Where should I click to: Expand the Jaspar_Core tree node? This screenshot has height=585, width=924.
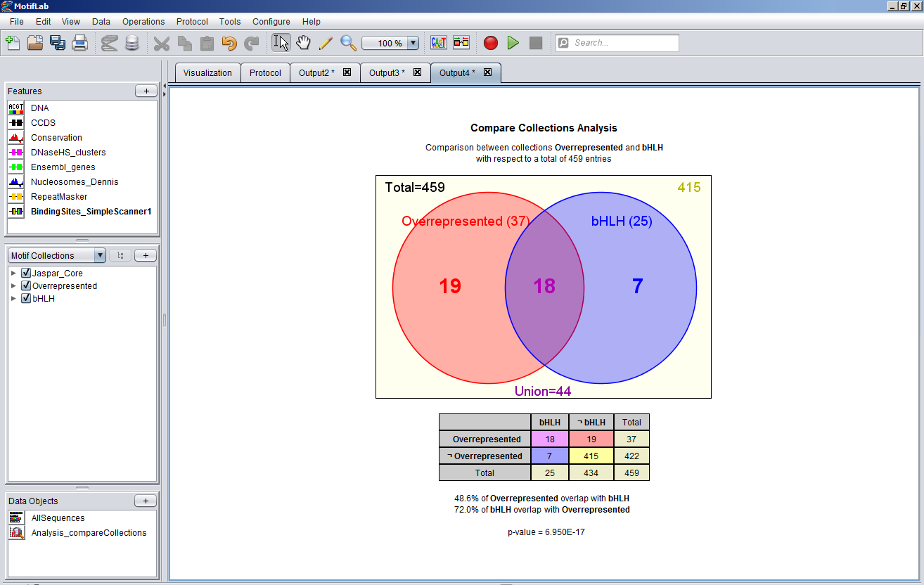tap(13, 274)
